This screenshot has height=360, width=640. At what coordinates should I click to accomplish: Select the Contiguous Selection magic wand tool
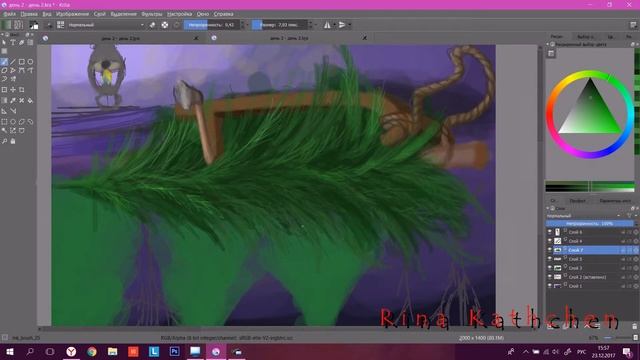coord(4,131)
